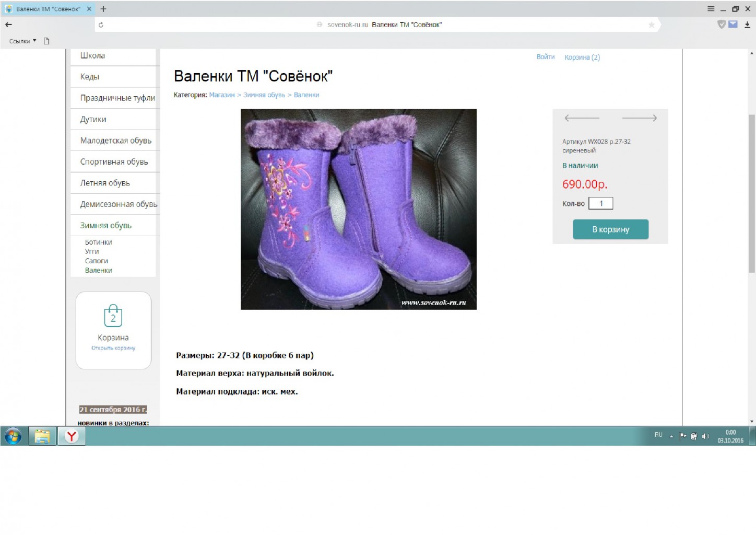Select the Сапоги subcategory
The height and width of the screenshot is (535, 756).
coord(97,261)
